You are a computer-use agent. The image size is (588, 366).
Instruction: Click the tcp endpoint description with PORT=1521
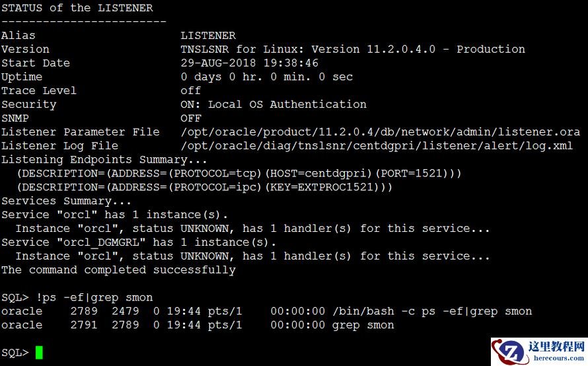pyautogui.click(x=239, y=174)
